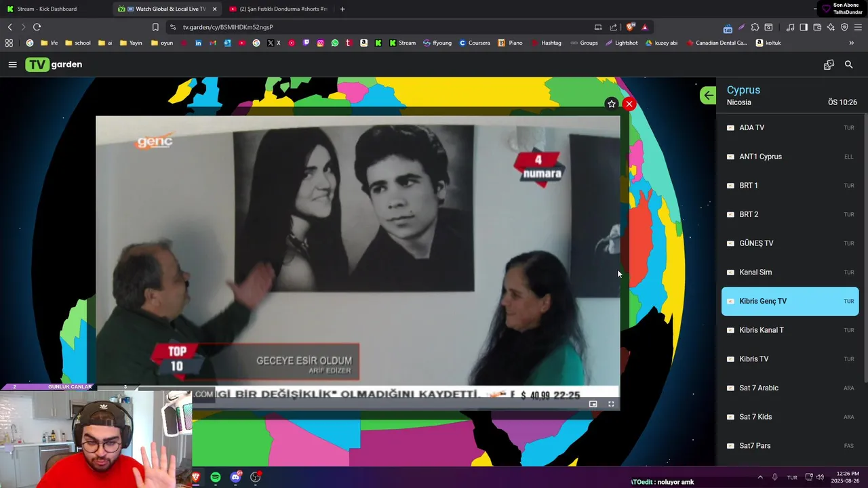Click the share page icon in address bar
The height and width of the screenshot is (488, 868).
[613, 27]
